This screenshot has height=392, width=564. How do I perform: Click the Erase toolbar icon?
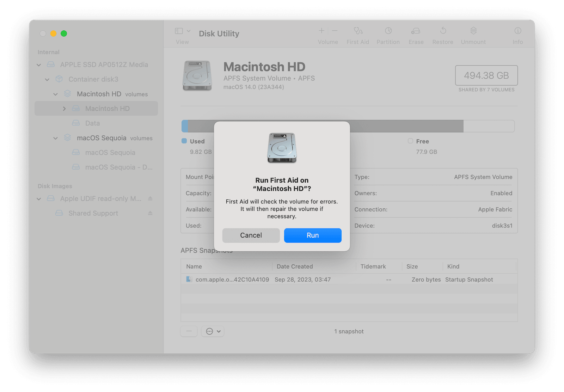click(416, 31)
